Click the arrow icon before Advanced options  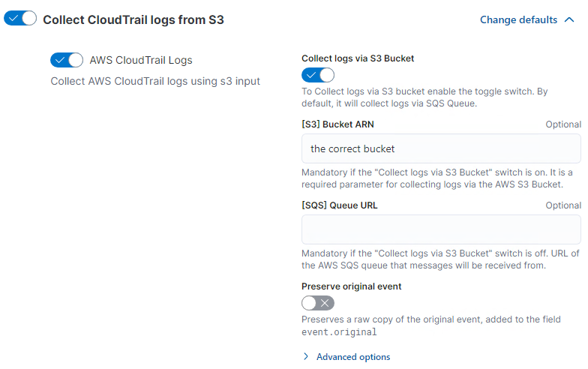pos(306,357)
